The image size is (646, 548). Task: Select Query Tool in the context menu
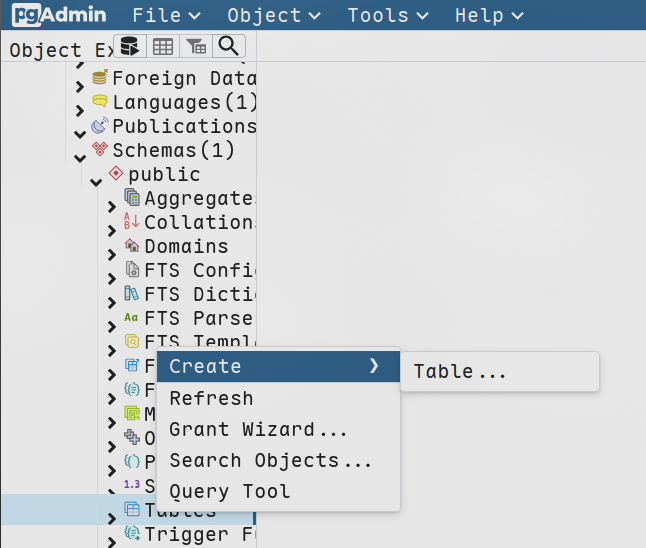click(229, 492)
